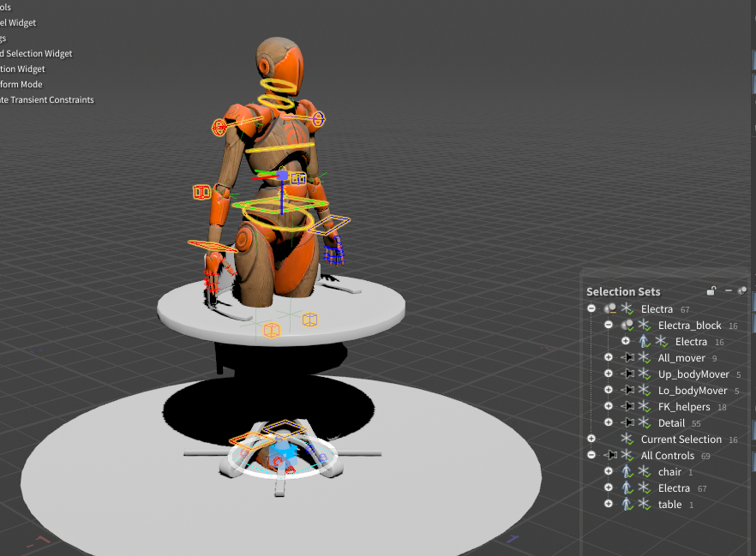This screenshot has height=556, width=756.
Task: Expand Electra 67 under All Controls
Action: pyautogui.click(x=609, y=487)
